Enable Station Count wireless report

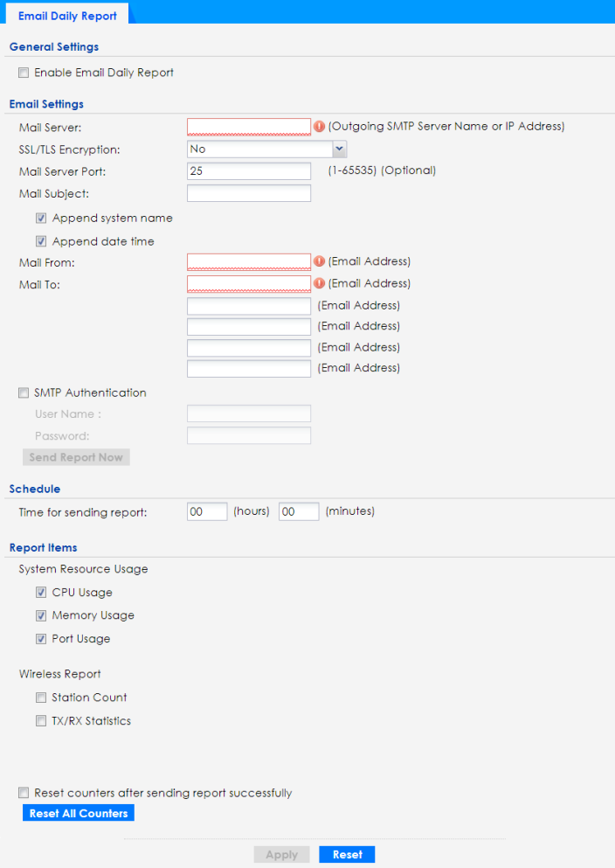pos(41,698)
